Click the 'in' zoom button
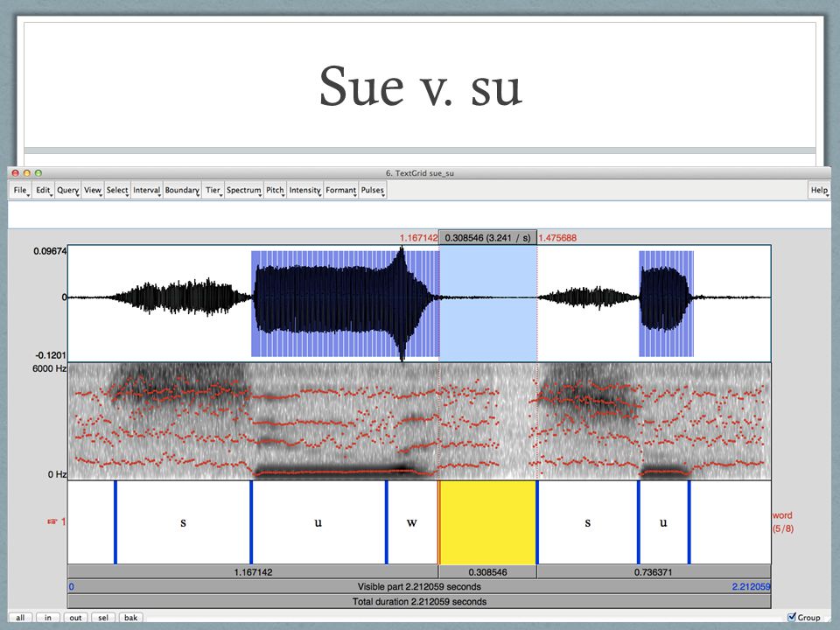Screen dimensions: 840x630 tap(47, 618)
